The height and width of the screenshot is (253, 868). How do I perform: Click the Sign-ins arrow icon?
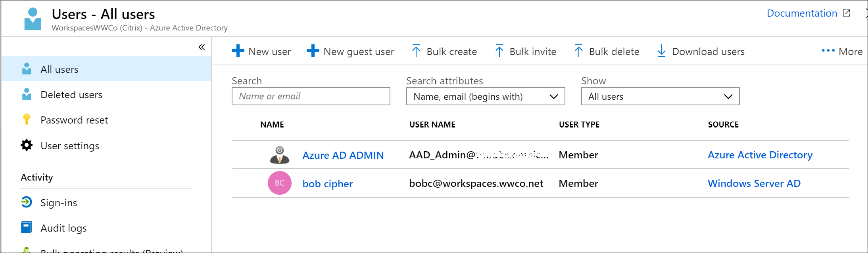click(x=27, y=202)
